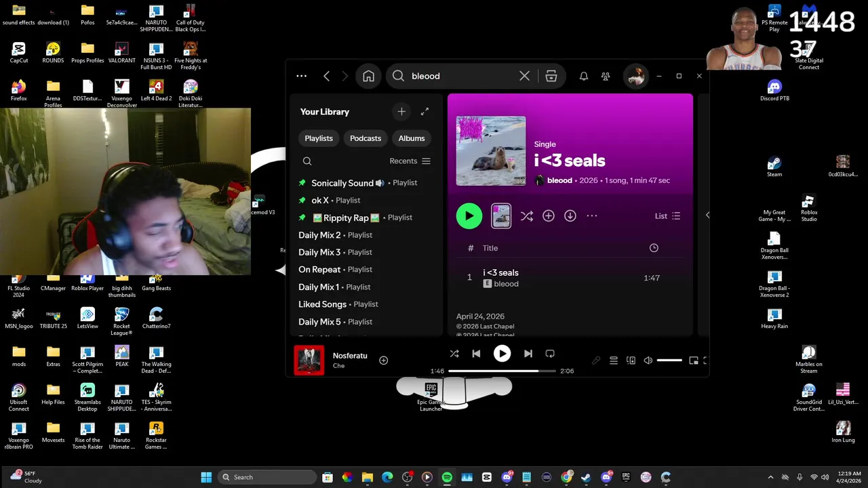868x488 pixels.
Task: Add Nosferatu to Liked Songs
Action: [x=383, y=361]
